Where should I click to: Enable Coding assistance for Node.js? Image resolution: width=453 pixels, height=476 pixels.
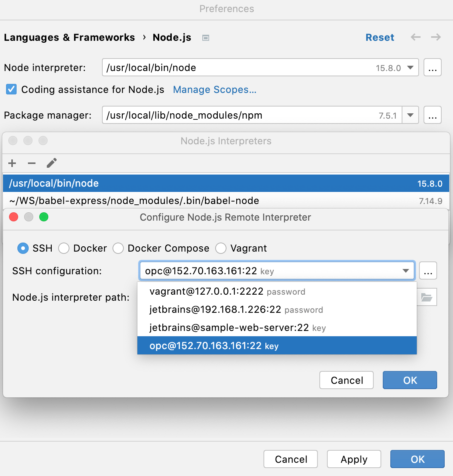tap(11, 90)
